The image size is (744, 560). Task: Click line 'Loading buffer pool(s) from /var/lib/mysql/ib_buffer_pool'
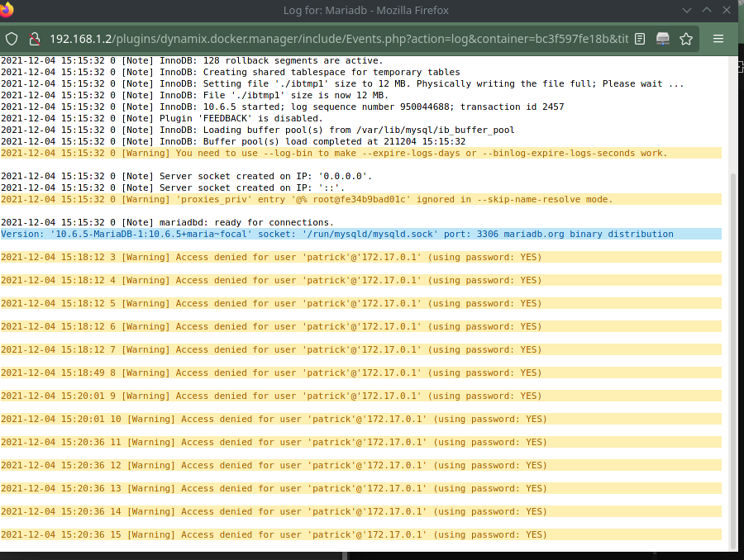[258, 130]
